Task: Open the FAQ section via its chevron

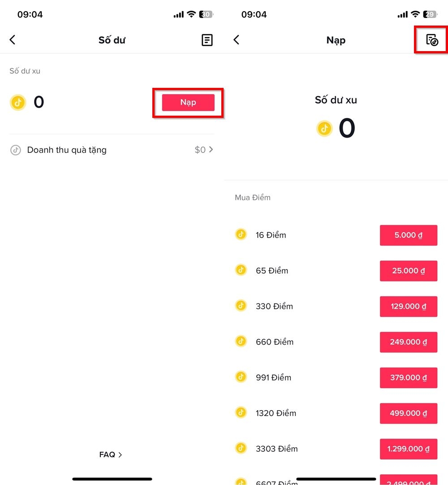Action: click(x=110, y=455)
